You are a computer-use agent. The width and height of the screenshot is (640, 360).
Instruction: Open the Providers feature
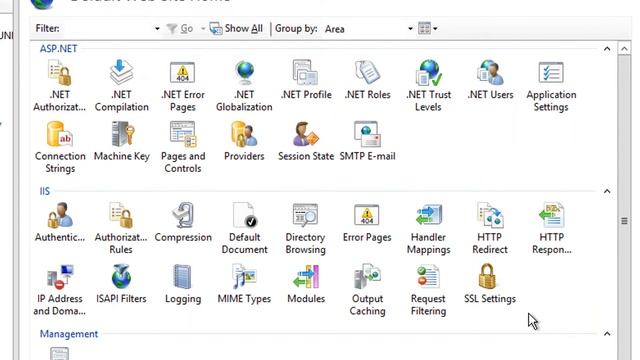click(x=244, y=141)
